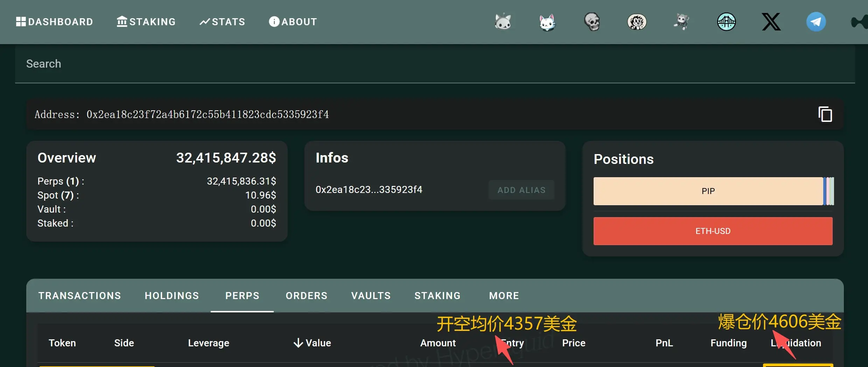Click the Infos heading

coord(332,158)
